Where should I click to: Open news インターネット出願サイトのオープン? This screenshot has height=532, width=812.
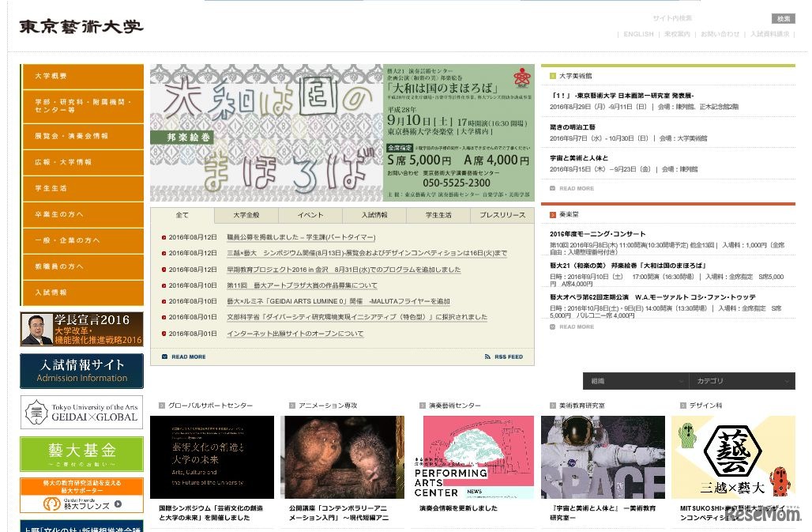(x=295, y=334)
